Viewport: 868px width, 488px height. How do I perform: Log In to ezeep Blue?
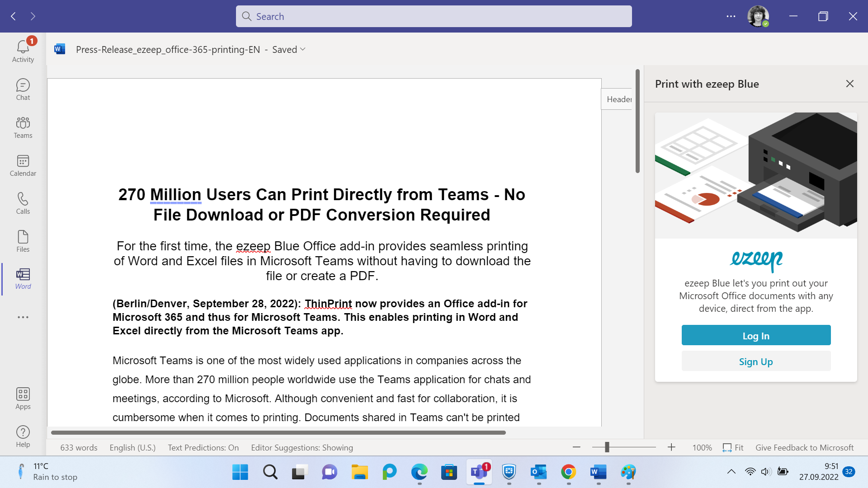coord(756,335)
